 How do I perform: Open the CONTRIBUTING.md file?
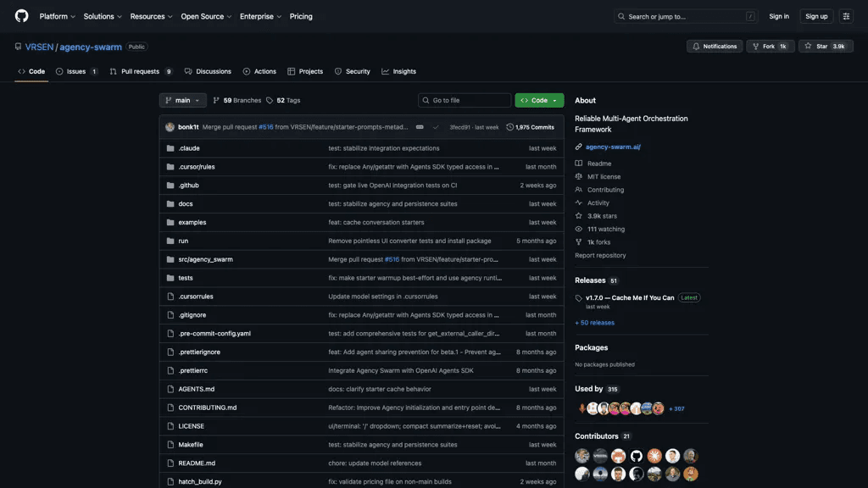point(207,408)
